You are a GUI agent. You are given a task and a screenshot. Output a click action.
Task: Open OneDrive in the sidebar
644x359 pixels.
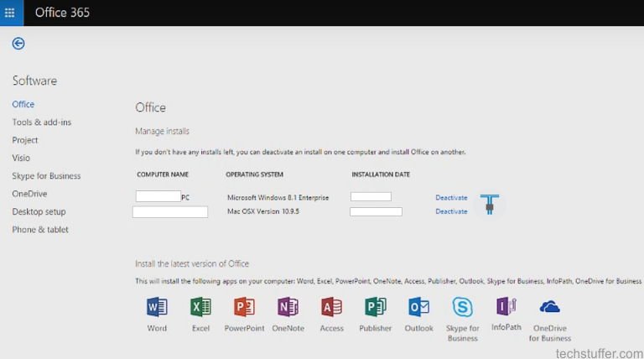click(29, 194)
